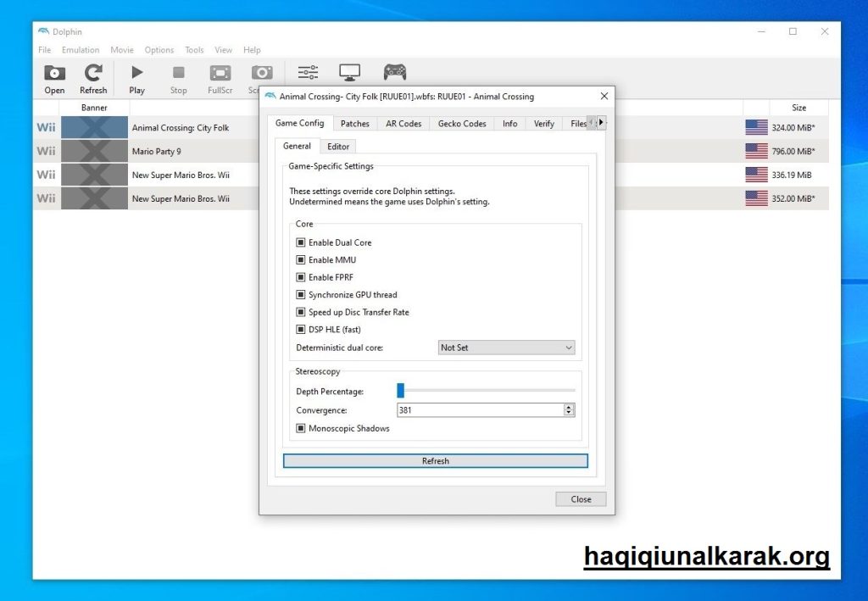The height and width of the screenshot is (601, 868).
Task: Select Mario Party 9 in game list
Action: [156, 152]
